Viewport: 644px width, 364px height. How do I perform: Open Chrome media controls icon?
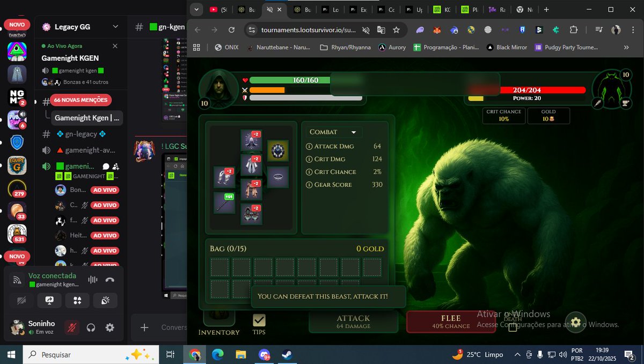click(x=599, y=30)
